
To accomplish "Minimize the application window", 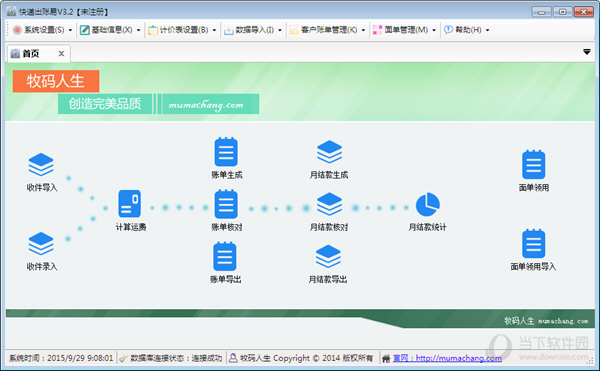I will (x=541, y=12).
